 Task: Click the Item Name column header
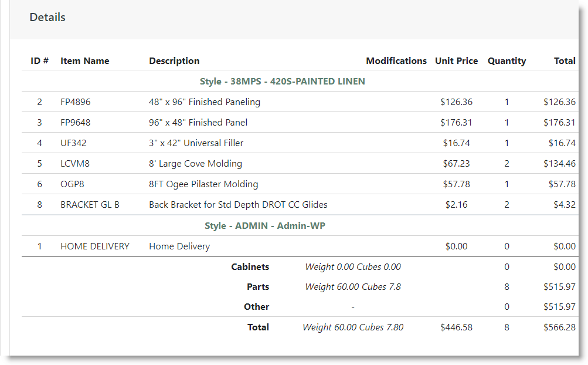point(85,61)
